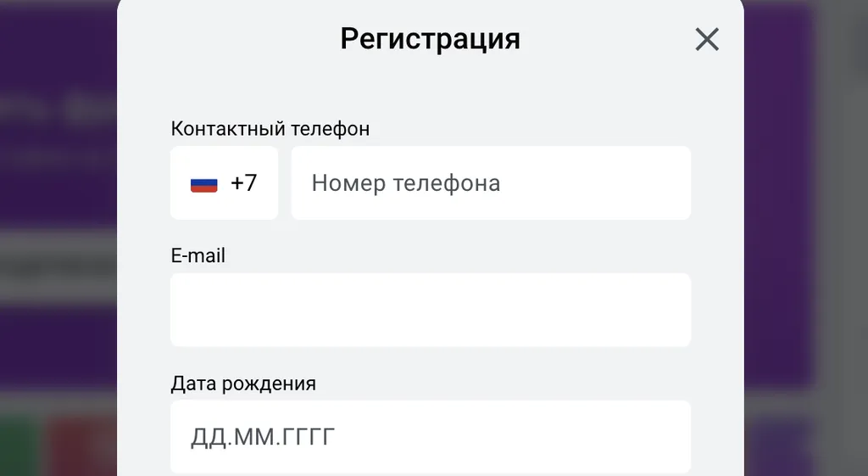
Task: Select the ДД.ММ.ГГГГ birth date field
Action: pyautogui.click(x=430, y=437)
